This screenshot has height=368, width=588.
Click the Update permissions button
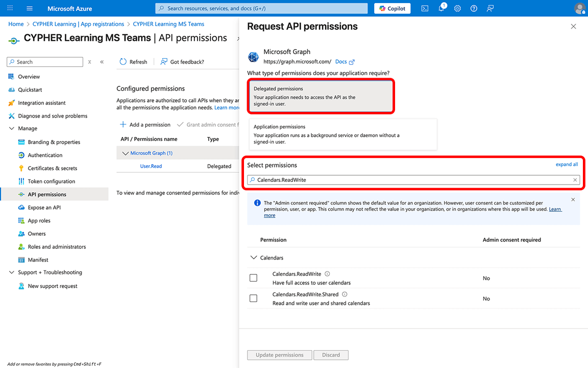[x=279, y=355]
